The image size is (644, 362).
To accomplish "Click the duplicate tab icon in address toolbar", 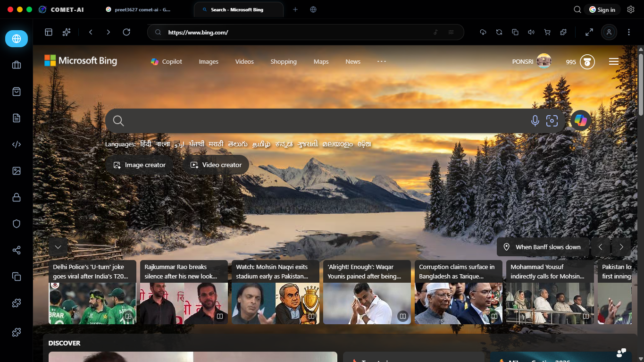I will (x=515, y=32).
